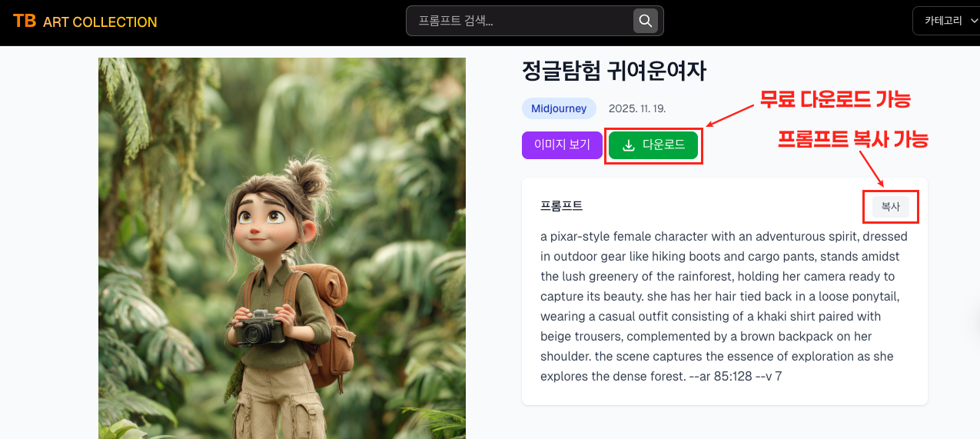This screenshot has width=980, height=439.
Task: Click the red 프롬프트 복사 가능 annotation
Action: [853, 139]
